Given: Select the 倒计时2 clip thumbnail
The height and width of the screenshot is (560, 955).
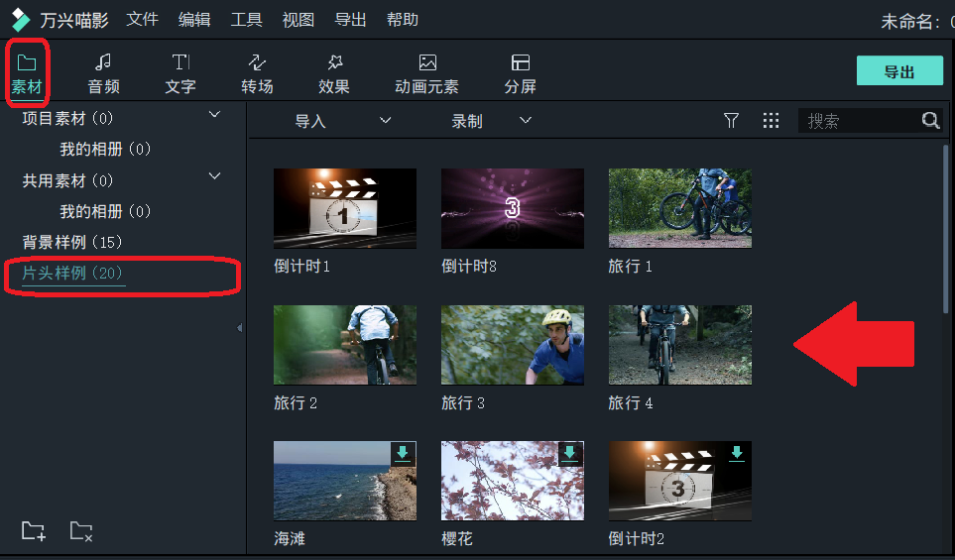Looking at the screenshot, I should coord(679,481).
